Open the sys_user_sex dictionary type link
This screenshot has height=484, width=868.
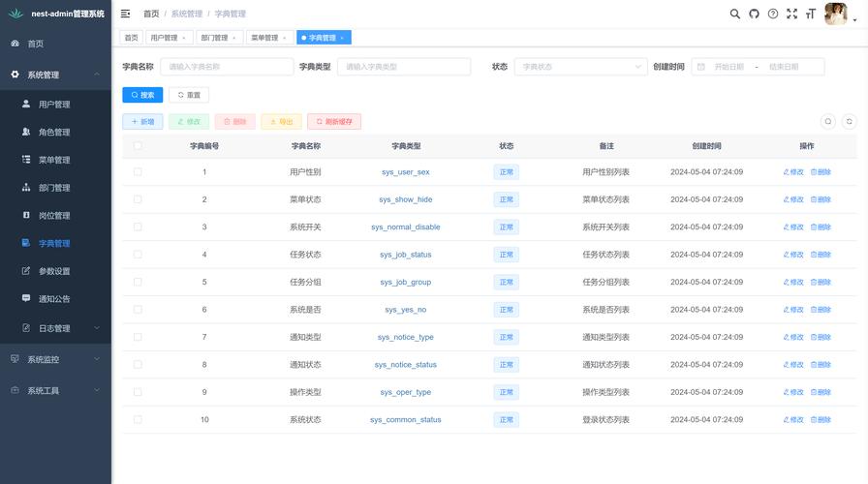[406, 172]
